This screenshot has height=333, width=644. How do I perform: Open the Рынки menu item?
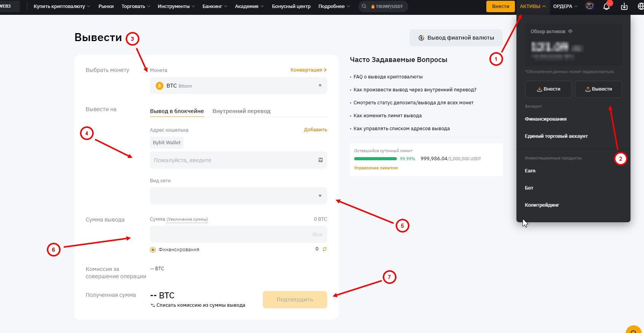tap(106, 6)
